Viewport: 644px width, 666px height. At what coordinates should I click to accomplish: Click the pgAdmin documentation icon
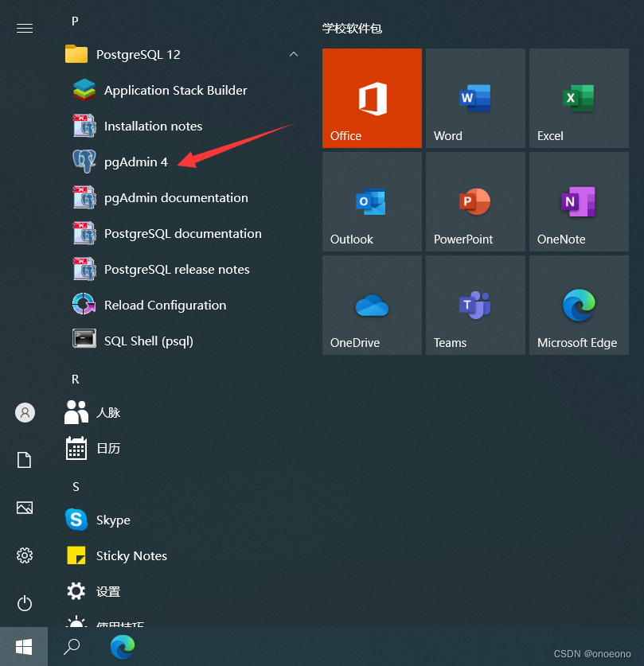coord(84,197)
